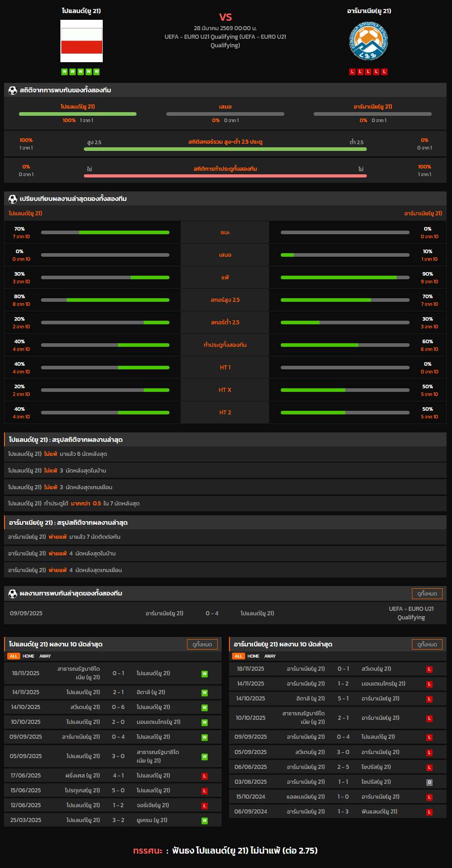
Task: Switch Poland's results to AWAY matches
Action: click(x=45, y=656)
